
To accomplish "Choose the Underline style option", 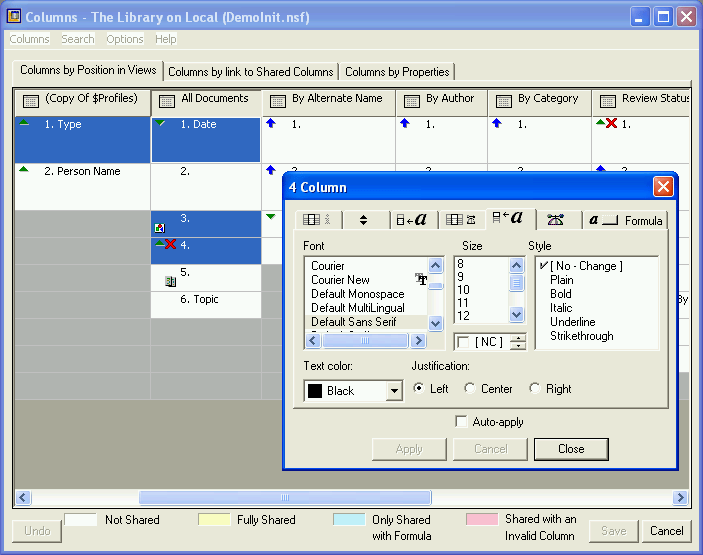I will (573, 322).
